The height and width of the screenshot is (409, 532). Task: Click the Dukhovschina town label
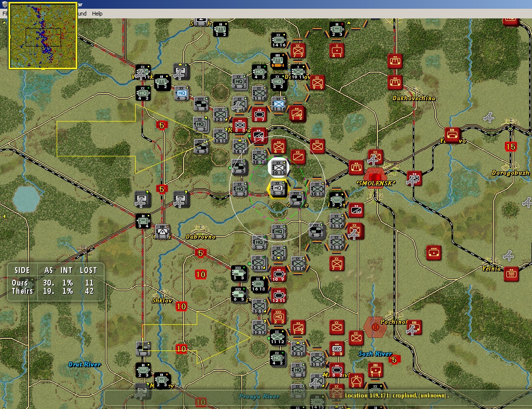pyautogui.click(x=414, y=98)
